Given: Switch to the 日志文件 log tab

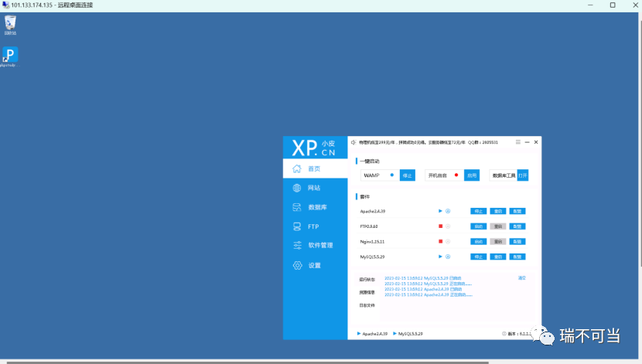Looking at the screenshot, I should coord(367,305).
